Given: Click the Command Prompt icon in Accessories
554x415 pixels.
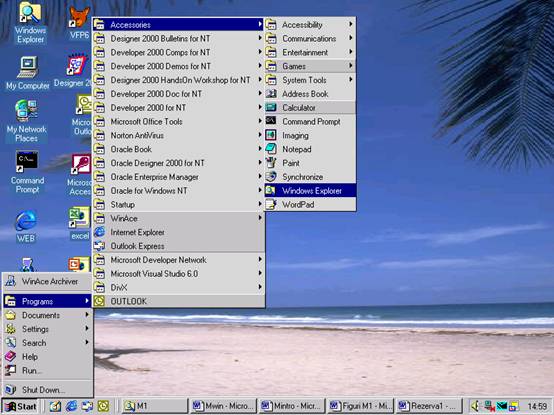Looking at the screenshot, I should [271, 121].
